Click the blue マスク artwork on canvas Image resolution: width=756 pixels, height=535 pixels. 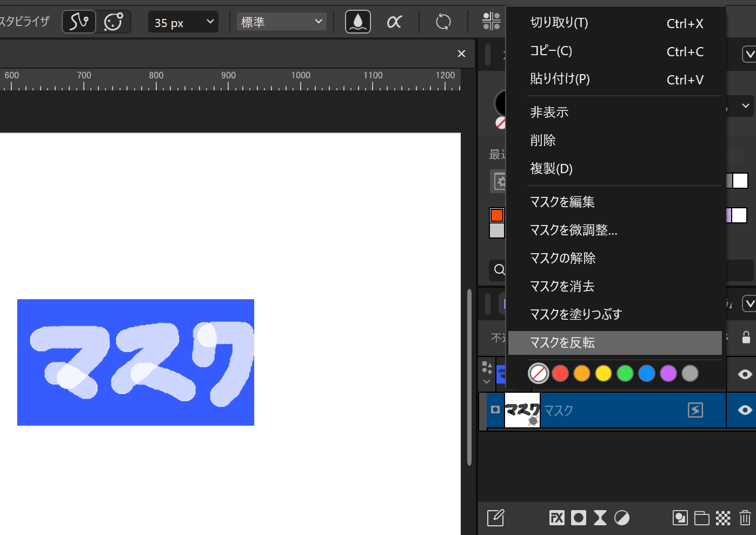coord(136,362)
